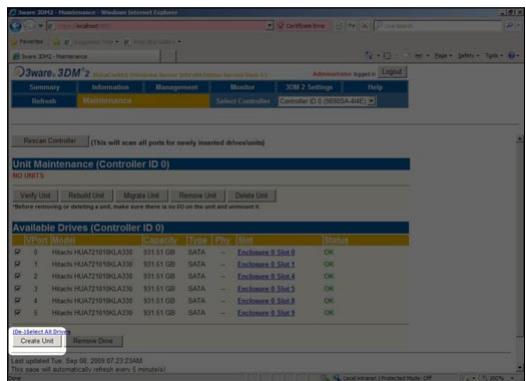
Task: Go back with the browser Back arrow
Action: (x=15, y=26)
